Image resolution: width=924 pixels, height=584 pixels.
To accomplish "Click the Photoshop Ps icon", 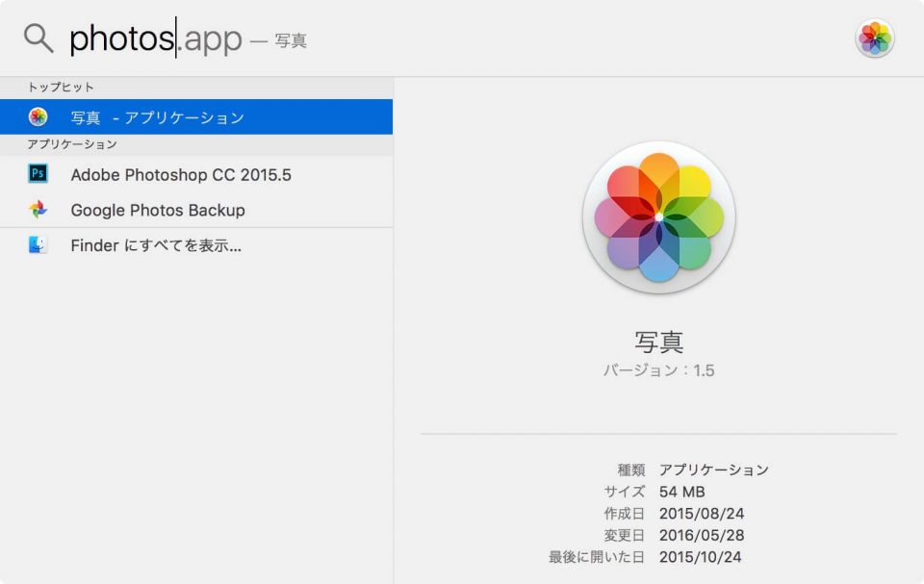I will tap(38, 173).
